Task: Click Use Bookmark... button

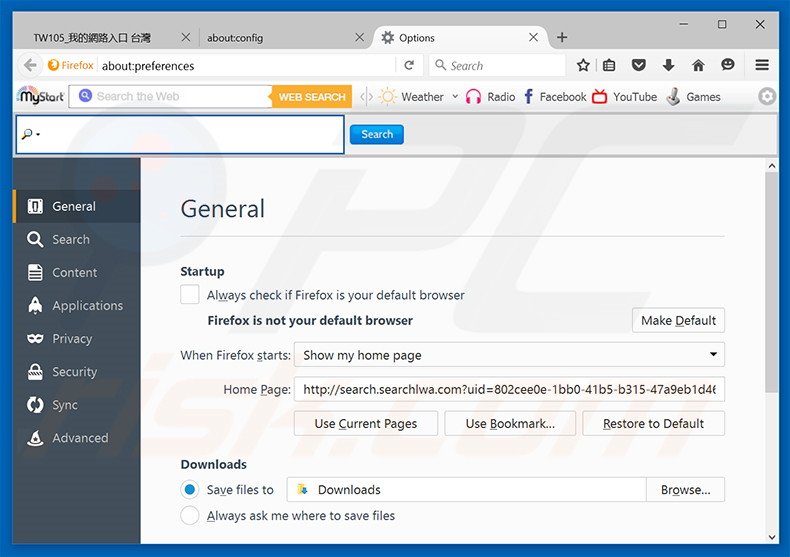Action: tap(510, 424)
